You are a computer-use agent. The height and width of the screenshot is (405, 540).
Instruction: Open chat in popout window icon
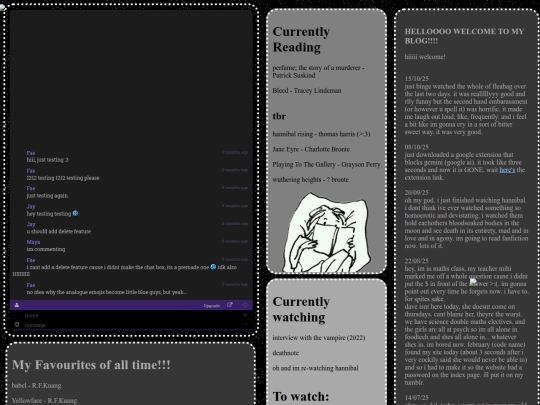pos(230,305)
